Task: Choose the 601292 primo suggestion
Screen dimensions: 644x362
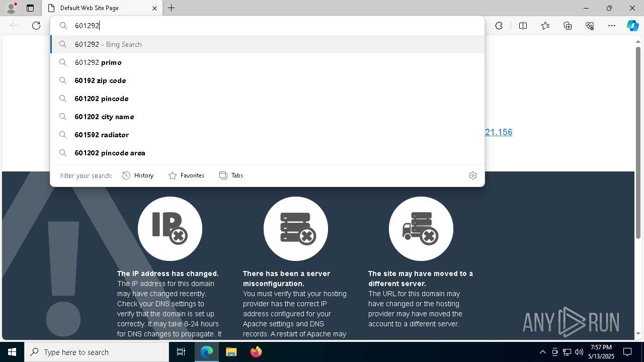Action: point(267,62)
